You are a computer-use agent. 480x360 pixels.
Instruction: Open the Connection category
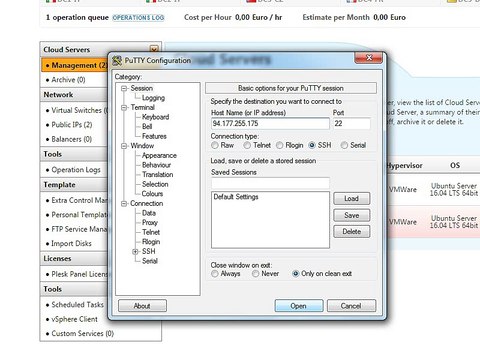click(x=147, y=204)
